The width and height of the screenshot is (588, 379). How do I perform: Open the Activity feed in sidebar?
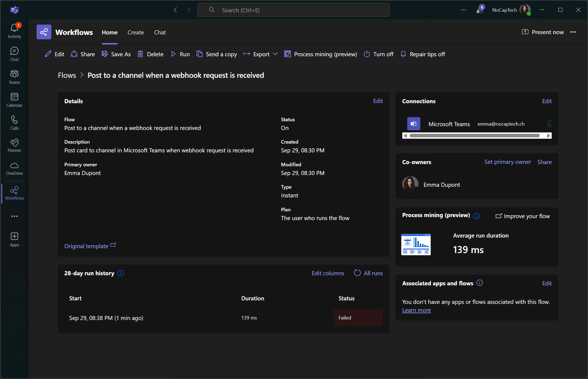click(14, 31)
